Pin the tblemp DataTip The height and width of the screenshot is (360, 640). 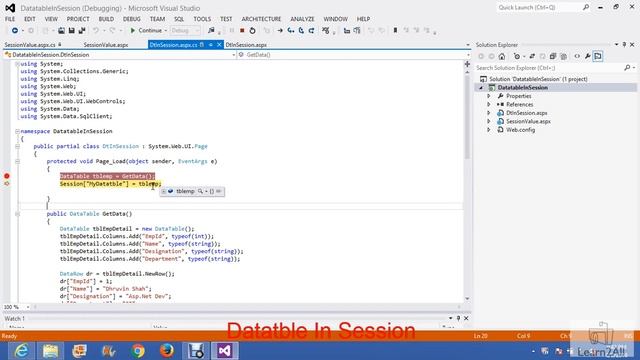point(219,191)
